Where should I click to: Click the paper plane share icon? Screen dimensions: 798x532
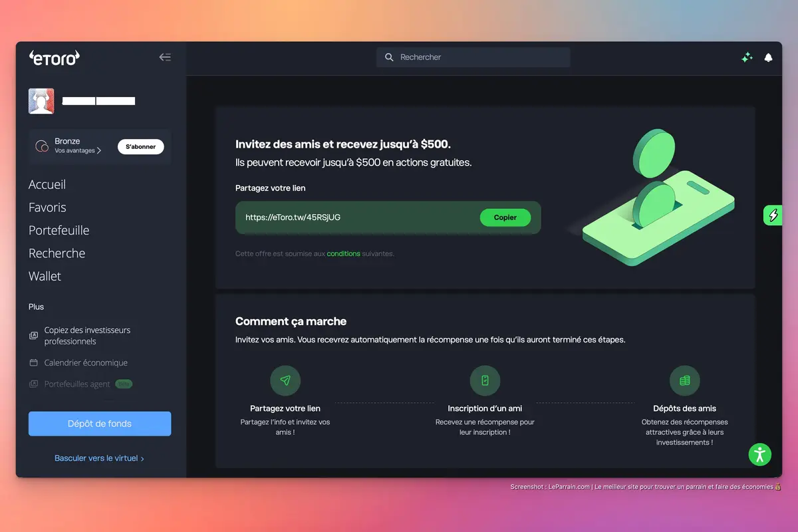[285, 380]
